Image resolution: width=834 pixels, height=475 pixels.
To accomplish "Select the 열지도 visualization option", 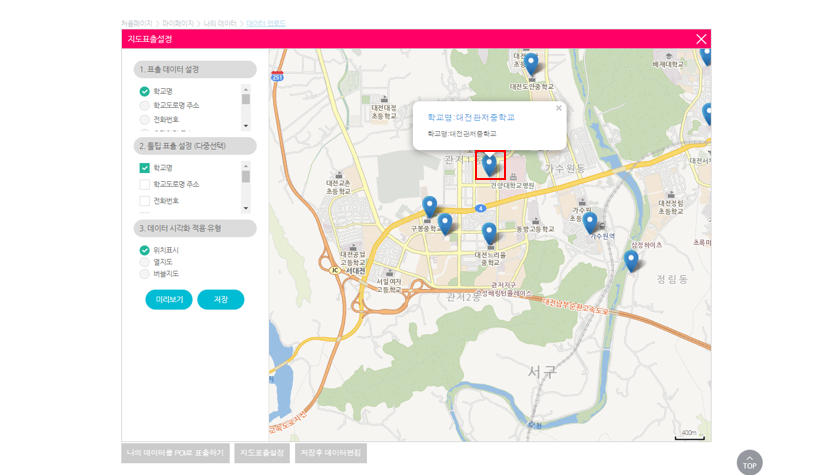I will (144, 262).
